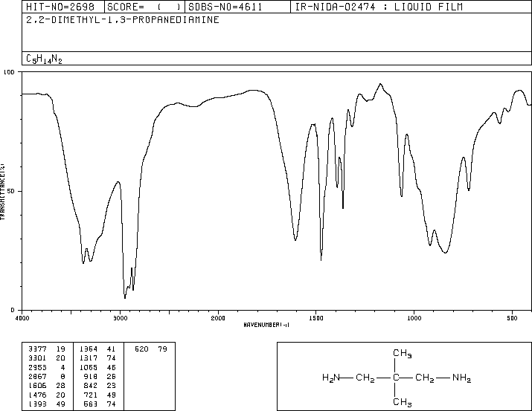
Task: Click the central C atom in the structure
Action: click(x=396, y=378)
